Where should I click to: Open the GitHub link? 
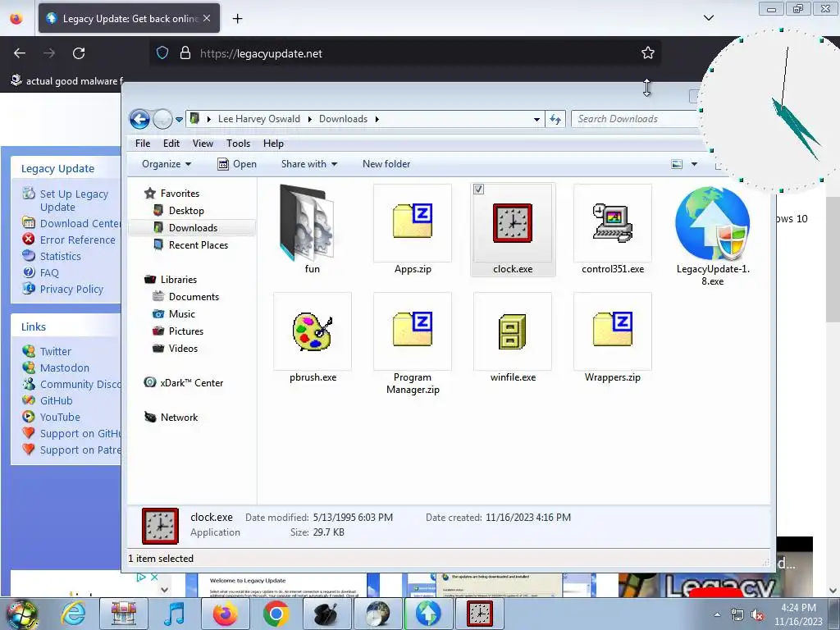click(x=57, y=400)
